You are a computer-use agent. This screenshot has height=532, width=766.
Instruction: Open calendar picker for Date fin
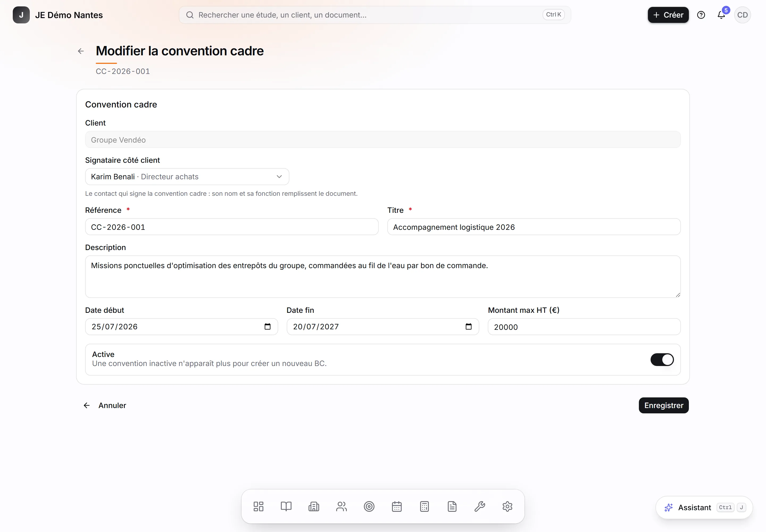468,326
